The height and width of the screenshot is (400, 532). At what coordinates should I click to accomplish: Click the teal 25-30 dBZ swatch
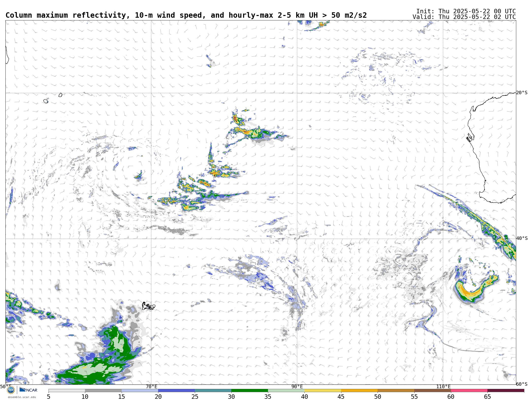[213, 391]
